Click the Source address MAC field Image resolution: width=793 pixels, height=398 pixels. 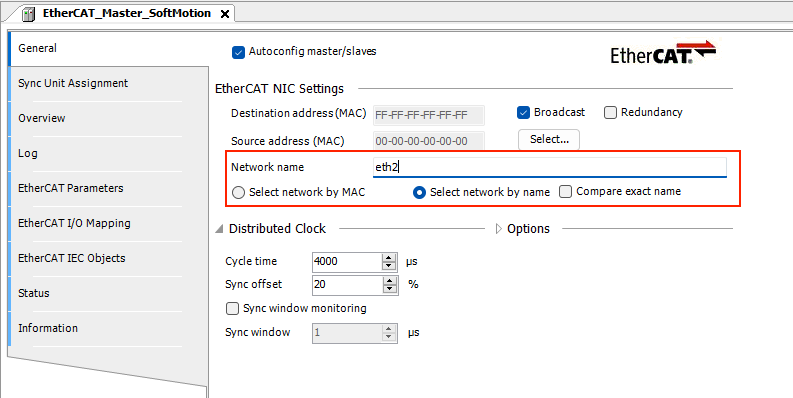pos(429,141)
